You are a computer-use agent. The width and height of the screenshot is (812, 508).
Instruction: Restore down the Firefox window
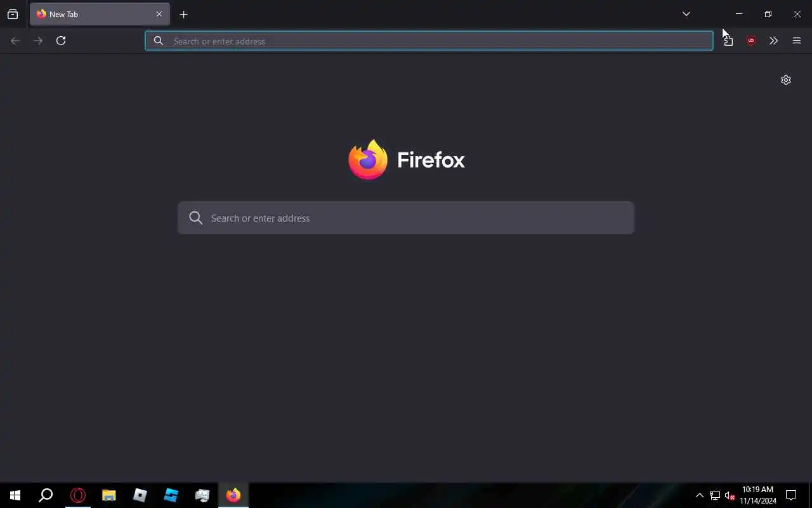(768, 14)
